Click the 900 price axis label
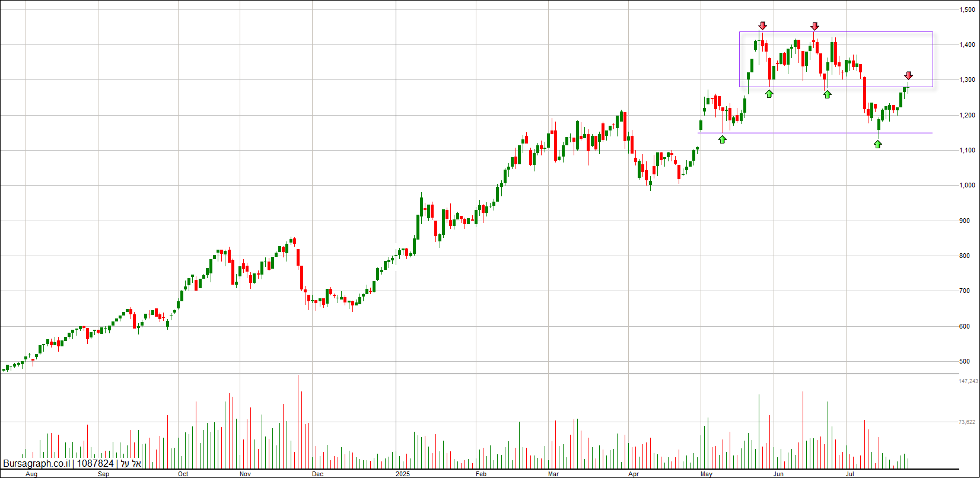Image resolution: width=980 pixels, height=478 pixels. pyautogui.click(x=964, y=221)
